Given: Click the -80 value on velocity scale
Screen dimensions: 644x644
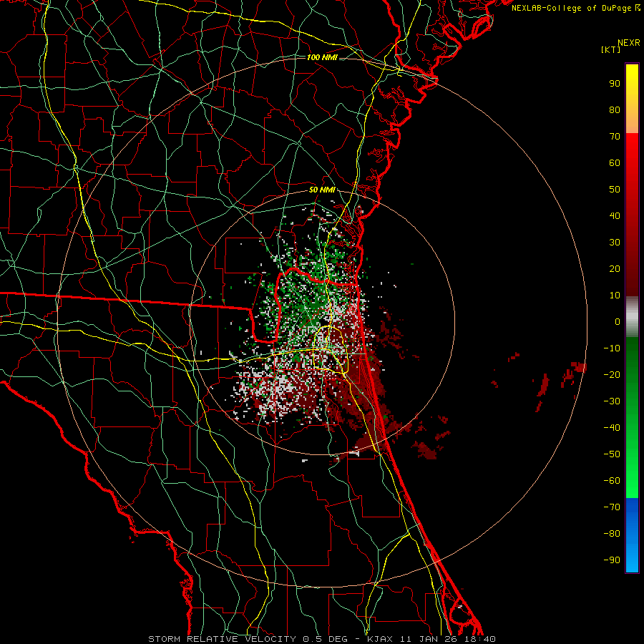Looking at the screenshot, I should 612,534.
